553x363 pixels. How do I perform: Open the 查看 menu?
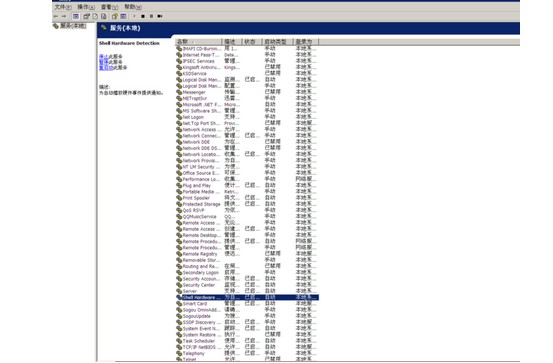click(109, 7)
